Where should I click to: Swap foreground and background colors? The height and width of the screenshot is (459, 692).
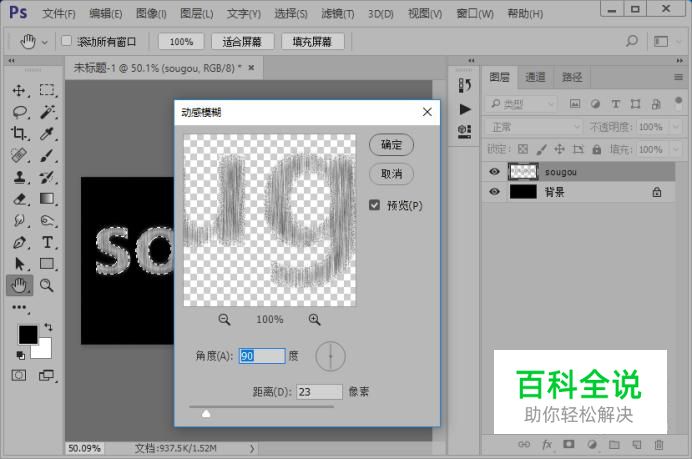point(48,327)
